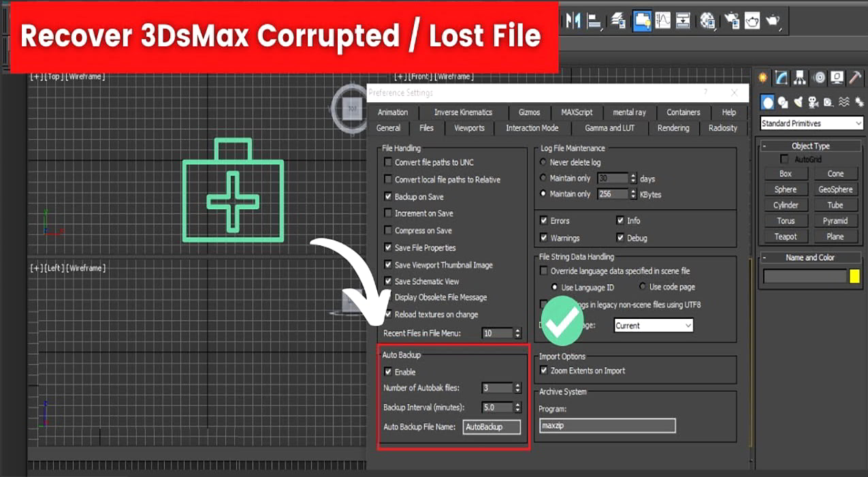Click the Render Production teapot icon

click(x=773, y=20)
